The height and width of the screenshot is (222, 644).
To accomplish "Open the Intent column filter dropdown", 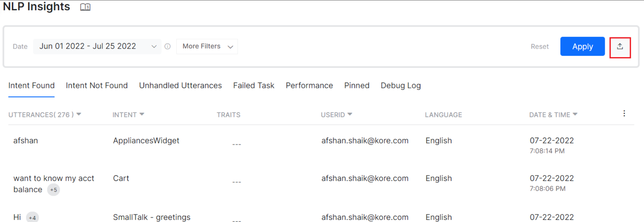I will [142, 114].
